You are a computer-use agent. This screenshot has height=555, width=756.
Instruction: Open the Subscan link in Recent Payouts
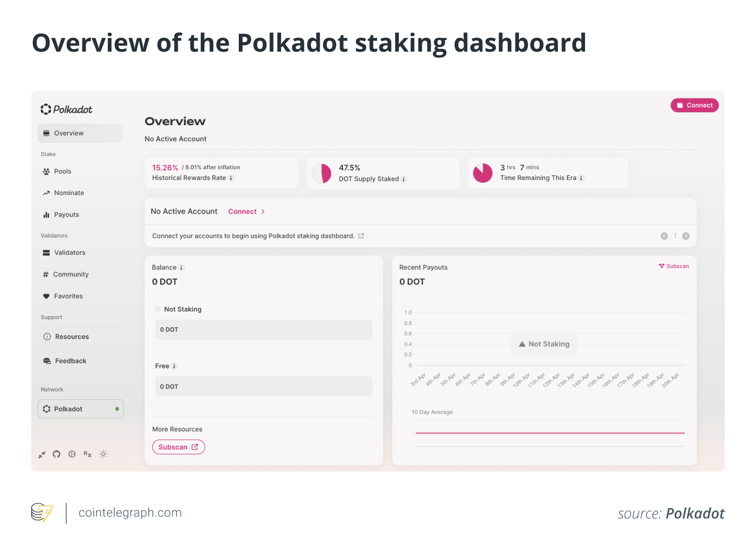pyautogui.click(x=674, y=266)
